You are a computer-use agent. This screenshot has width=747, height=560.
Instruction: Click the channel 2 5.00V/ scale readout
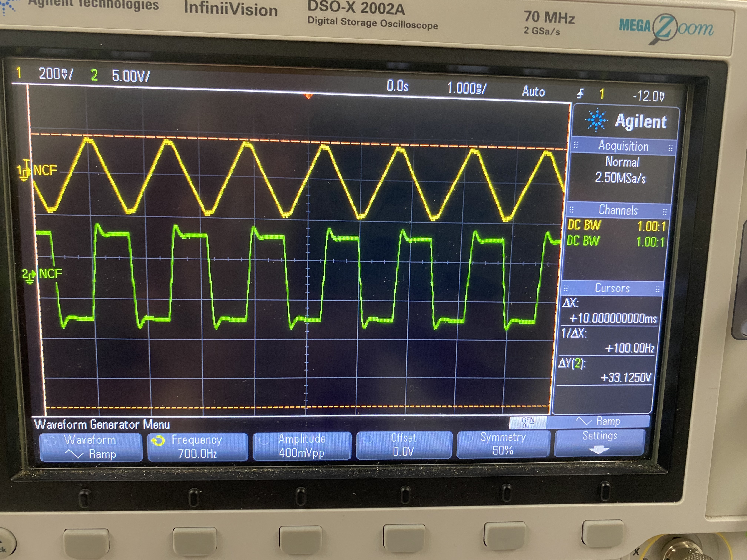click(x=131, y=76)
